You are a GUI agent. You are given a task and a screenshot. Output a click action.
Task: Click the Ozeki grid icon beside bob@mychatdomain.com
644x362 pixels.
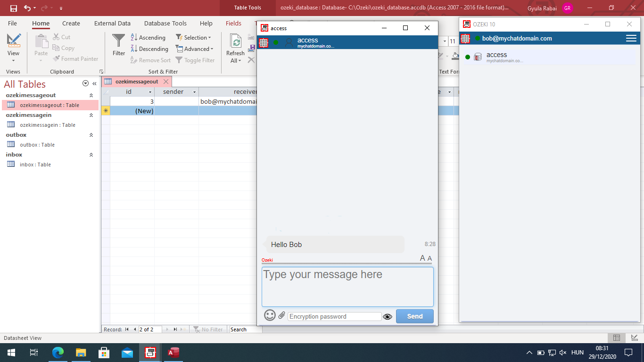[465, 39]
